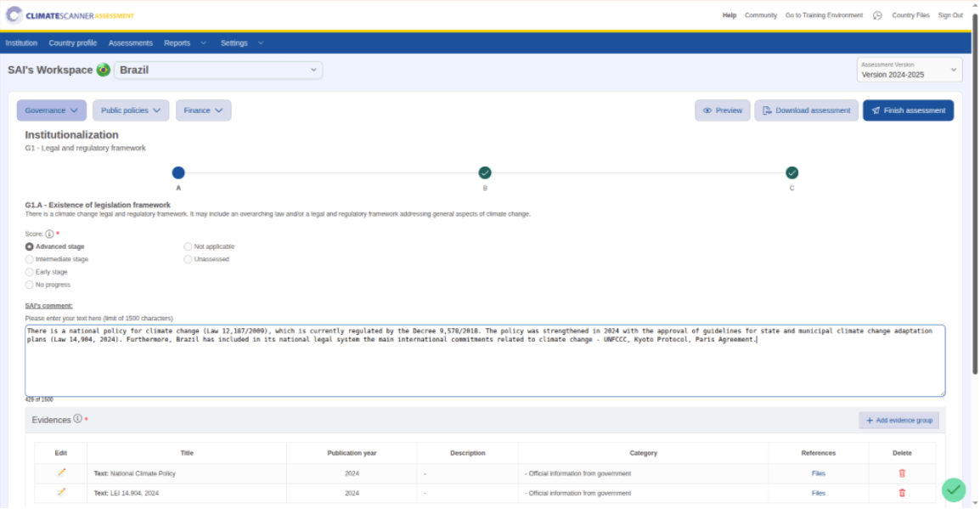Click the green checkmark floating button
Image resolution: width=980 pixels, height=509 pixels.
coord(954,489)
